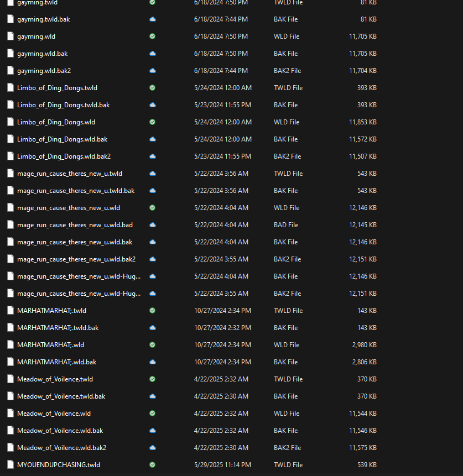Click the cloud status icon for mage_run_cause_theres_new_u.twld
This screenshot has width=463, height=476.
point(153,174)
